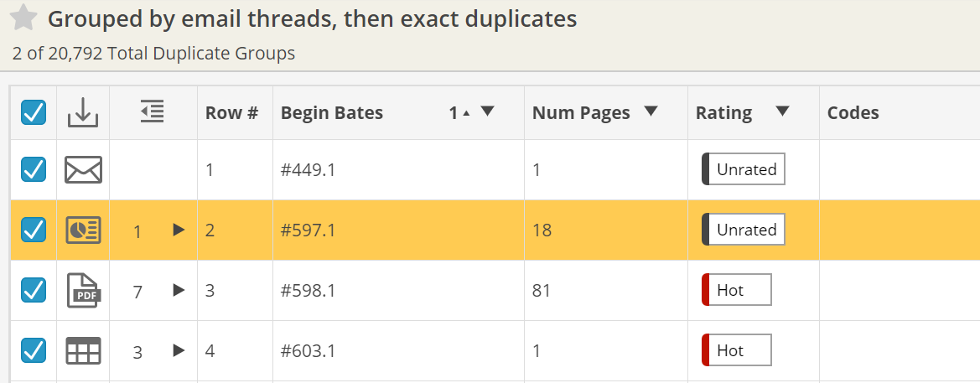Click the 81 pages cell of #598.1
The height and width of the screenshot is (383, 980).
[605, 291]
